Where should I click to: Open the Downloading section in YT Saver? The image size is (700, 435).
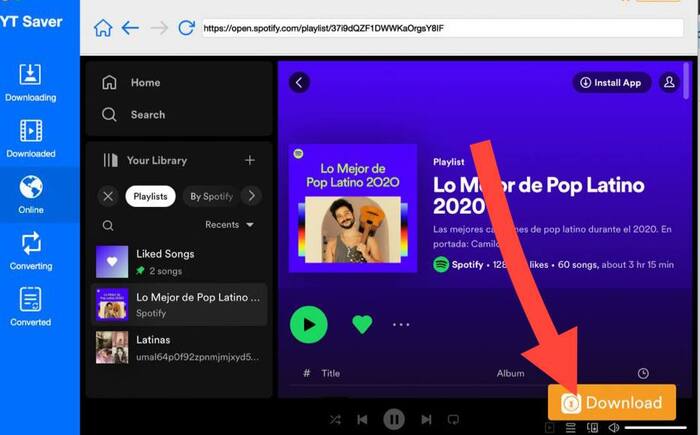(x=30, y=83)
